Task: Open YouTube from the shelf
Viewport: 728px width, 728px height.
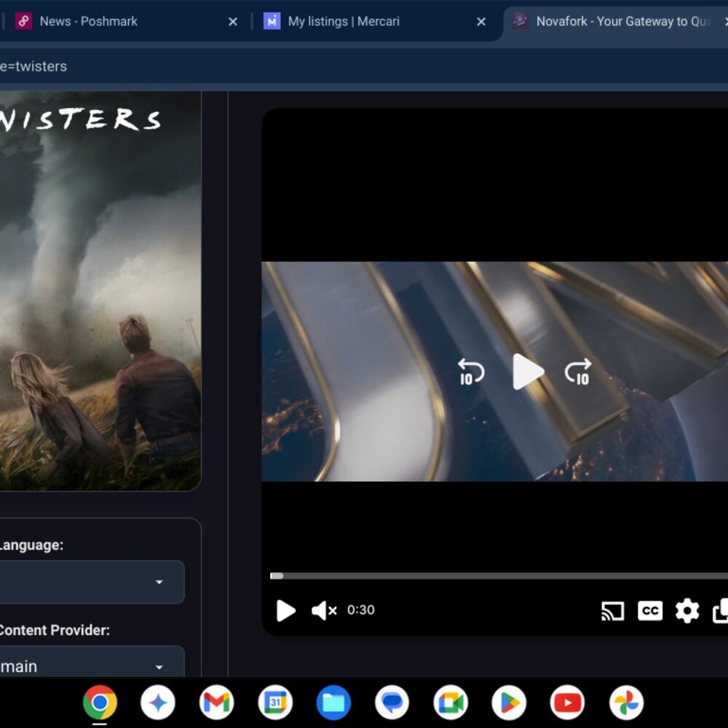Action: click(x=567, y=703)
